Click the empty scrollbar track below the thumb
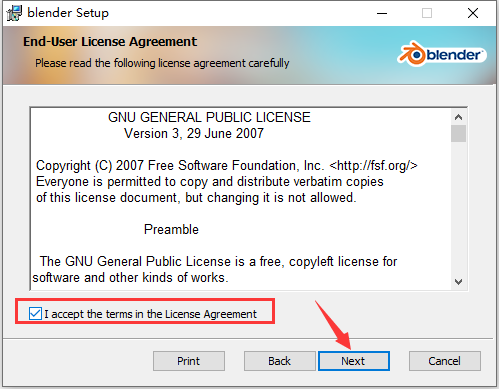 coord(458,208)
